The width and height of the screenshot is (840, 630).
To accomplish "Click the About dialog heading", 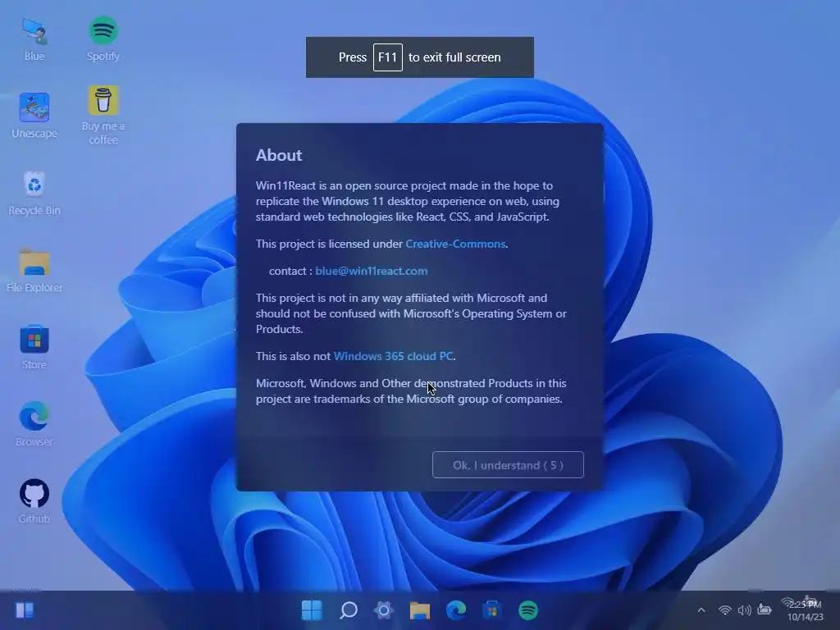I will tap(279, 155).
